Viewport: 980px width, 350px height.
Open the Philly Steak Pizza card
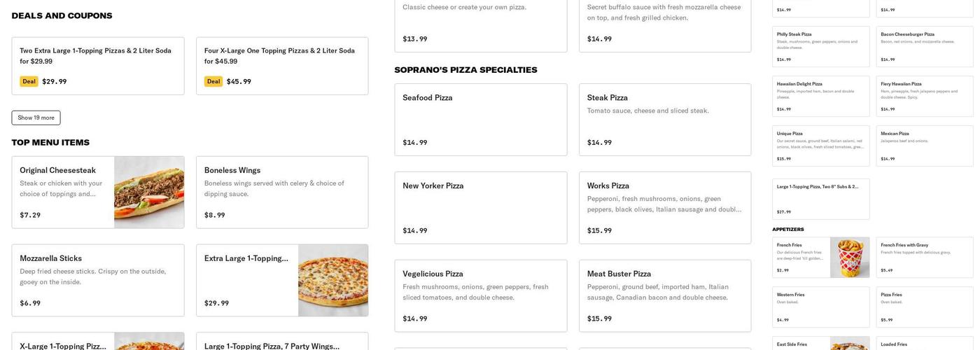820,47
